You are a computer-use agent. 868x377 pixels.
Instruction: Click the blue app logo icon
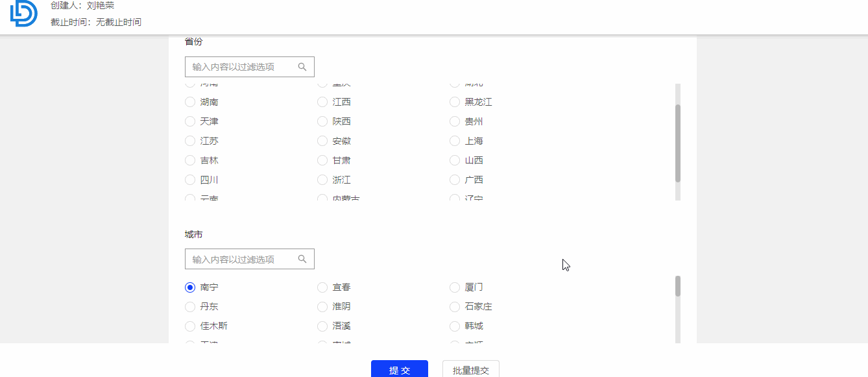coord(24,13)
